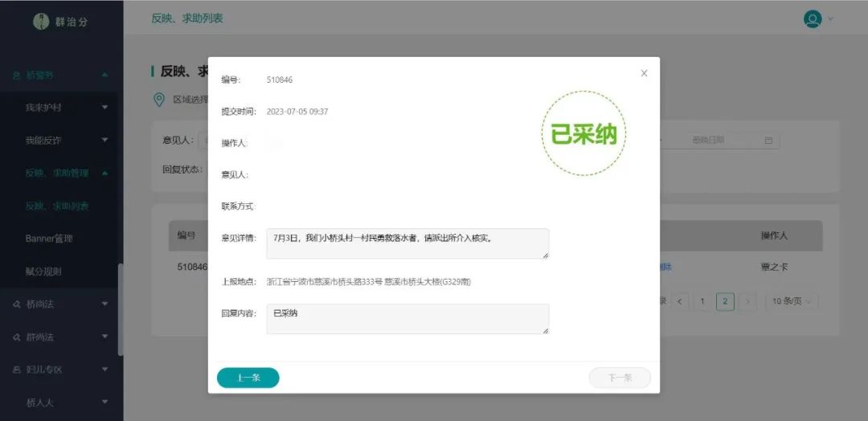Expand the 我能反诈 menu
The height and width of the screenshot is (421, 868).
pyautogui.click(x=105, y=140)
